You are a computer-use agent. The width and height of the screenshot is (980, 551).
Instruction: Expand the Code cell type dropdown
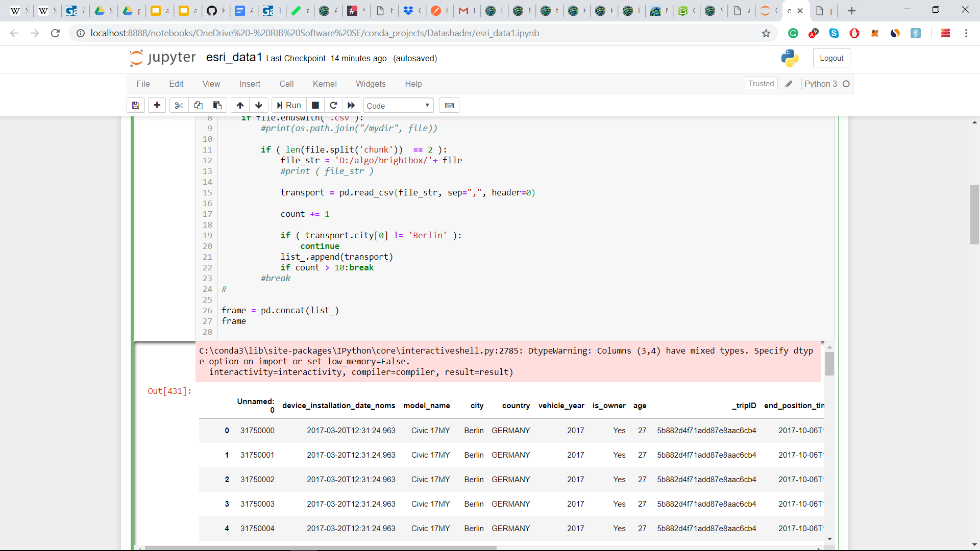click(x=398, y=106)
